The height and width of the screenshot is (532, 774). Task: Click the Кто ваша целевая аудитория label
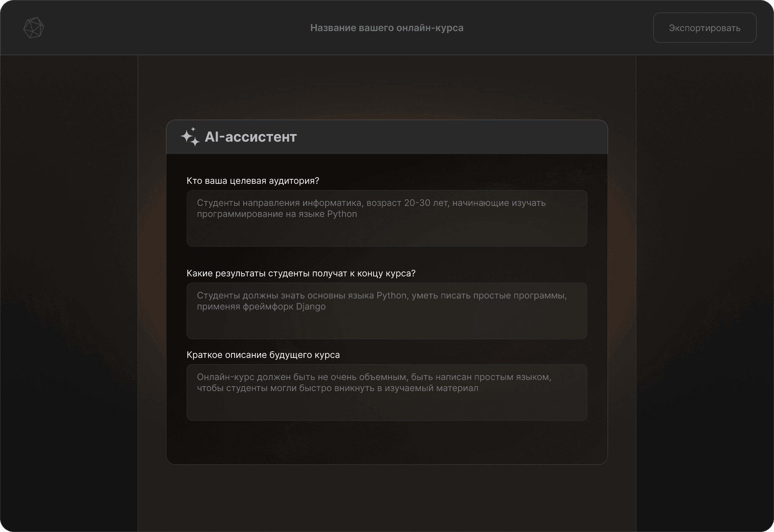pos(253,181)
